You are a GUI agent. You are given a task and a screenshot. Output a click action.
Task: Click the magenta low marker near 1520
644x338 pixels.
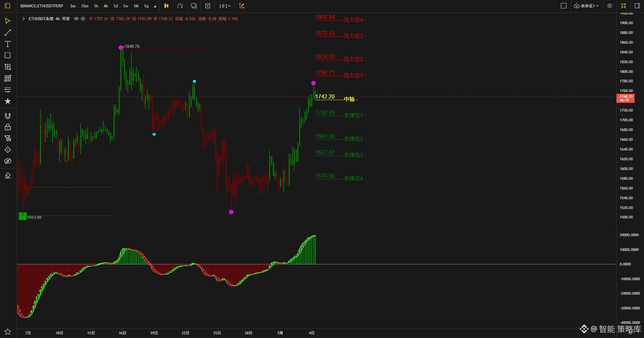point(231,212)
